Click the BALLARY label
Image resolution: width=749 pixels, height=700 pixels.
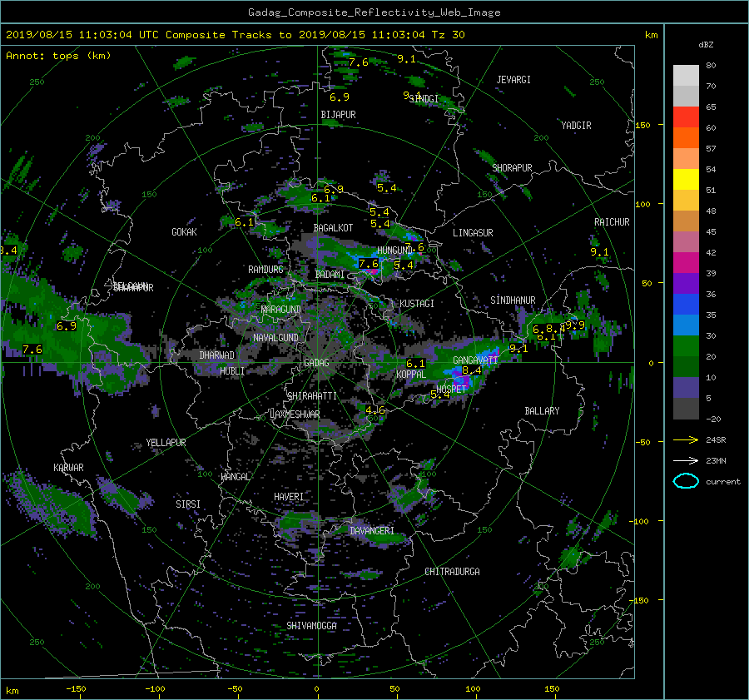[x=542, y=411]
